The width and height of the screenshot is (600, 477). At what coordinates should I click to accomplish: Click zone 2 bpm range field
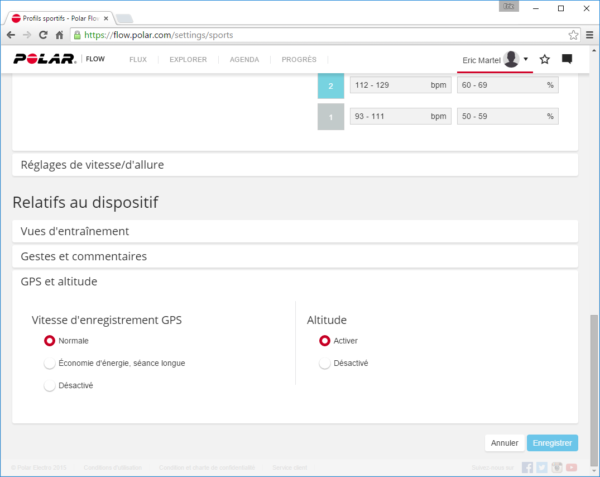coord(399,86)
